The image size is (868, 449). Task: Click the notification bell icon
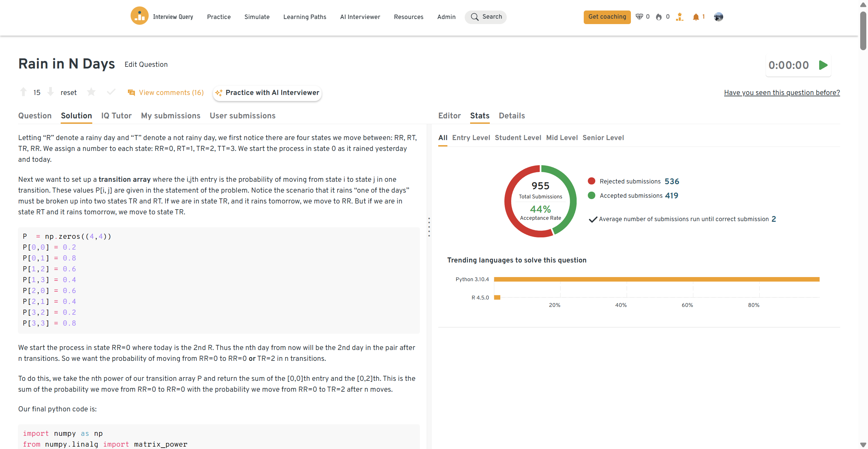pos(696,17)
